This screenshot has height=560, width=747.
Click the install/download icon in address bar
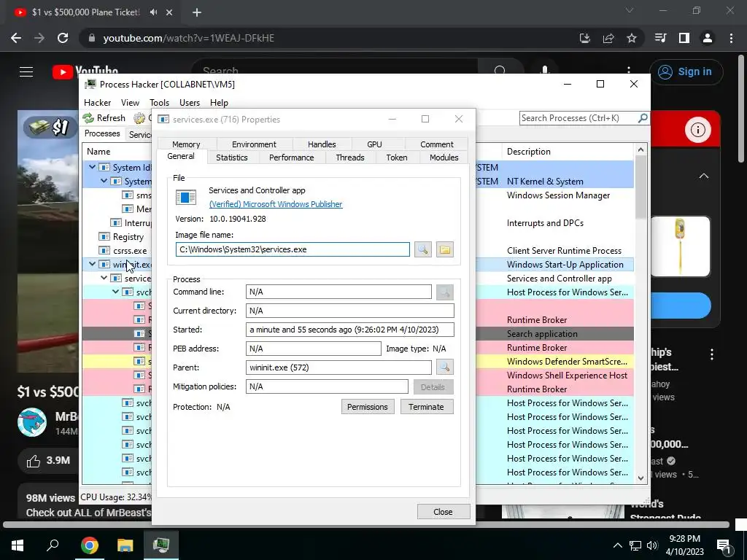pos(585,38)
